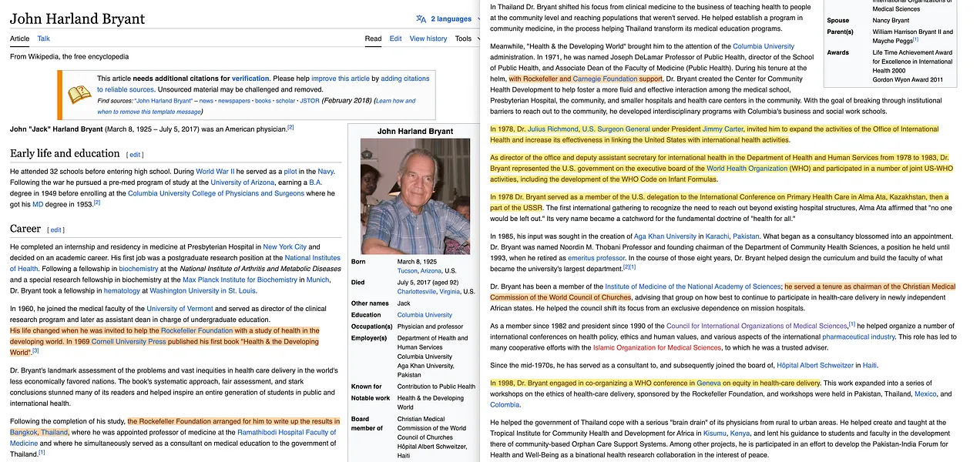The width and height of the screenshot is (980, 462).
Task: Click the Munich link
Action: [x=317, y=280]
